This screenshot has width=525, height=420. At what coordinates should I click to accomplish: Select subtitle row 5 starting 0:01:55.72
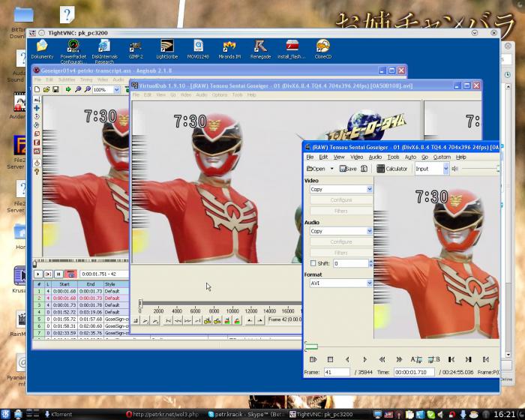pos(81,319)
